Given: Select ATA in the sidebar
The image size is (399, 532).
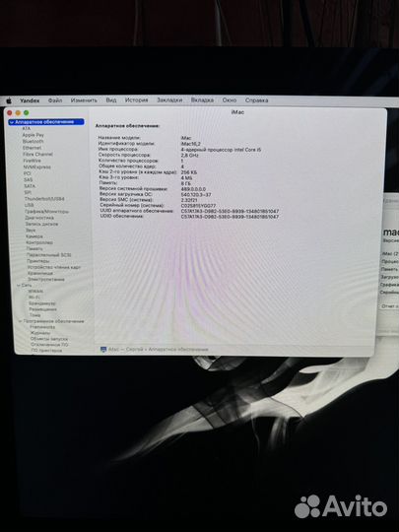Looking at the screenshot, I should (27, 129).
